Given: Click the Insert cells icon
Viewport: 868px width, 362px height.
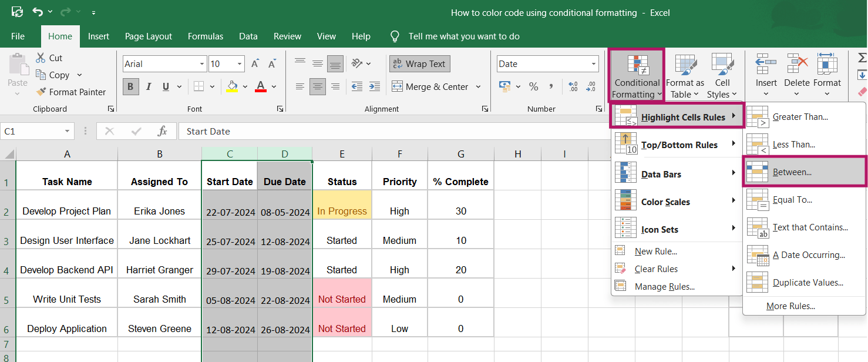Looking at the screenshot, I should point(766,63).
